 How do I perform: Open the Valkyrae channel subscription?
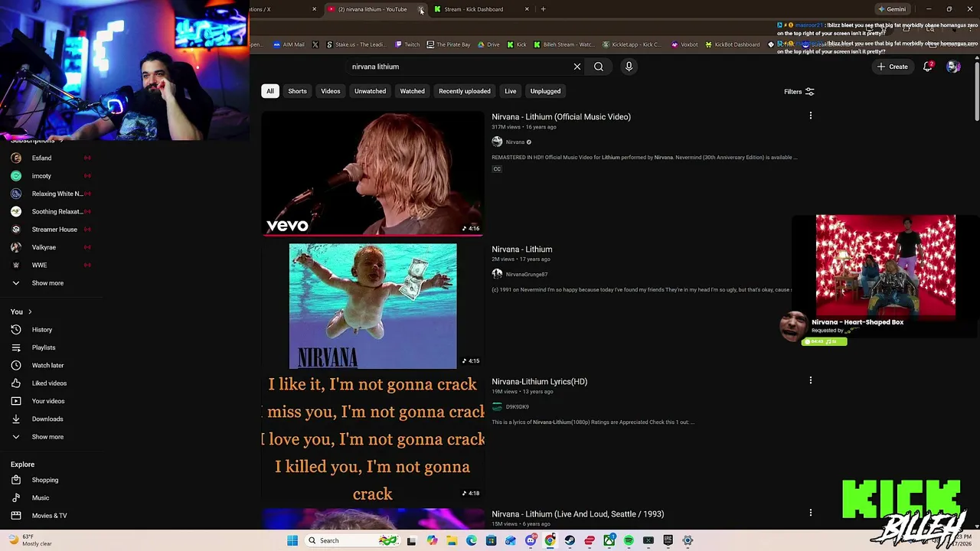click(x=44, y=247)
